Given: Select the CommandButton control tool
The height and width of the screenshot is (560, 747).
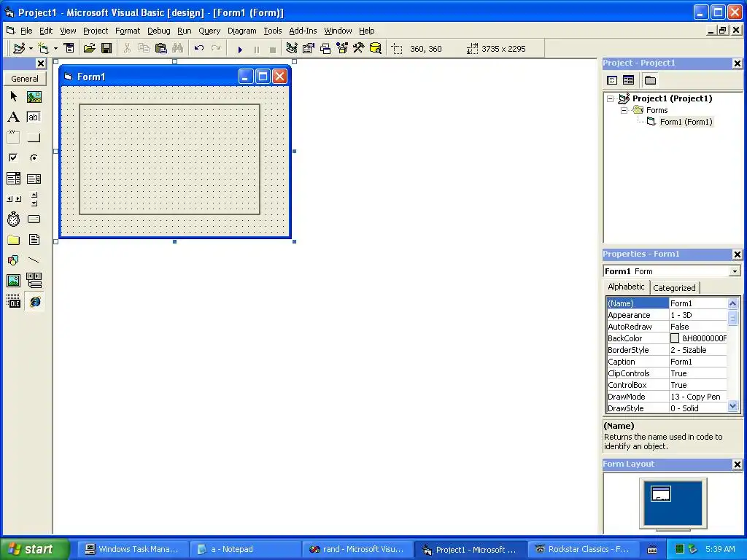Looking at the screenshot, I should [34, 138].
